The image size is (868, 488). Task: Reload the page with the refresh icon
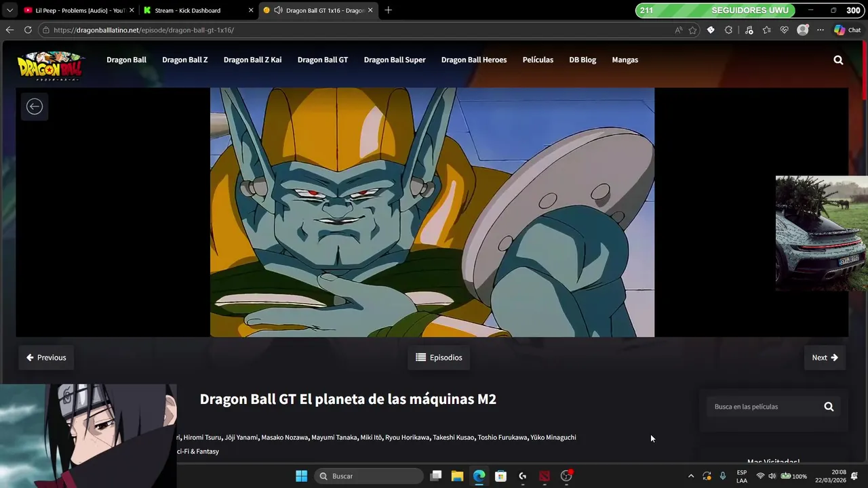click(x=28, y=30)
